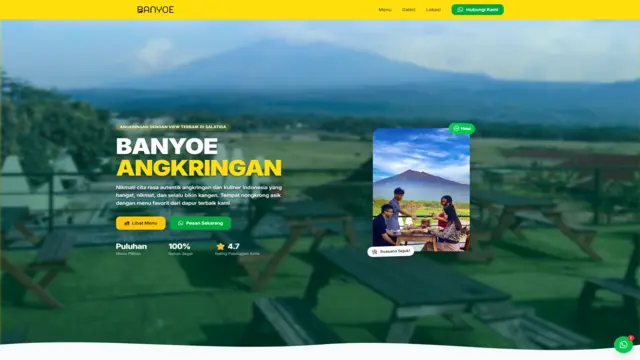Viewport: 640px width, 360px height.
Task: Click the Halal badge on photo
Action: (462, 129)
